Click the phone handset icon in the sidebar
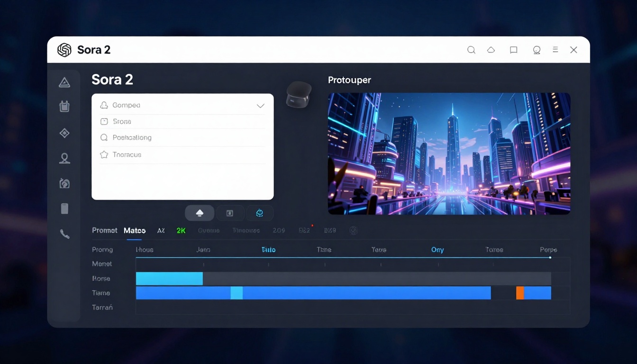Screen dimensions: 637x364 pos(64,234)
